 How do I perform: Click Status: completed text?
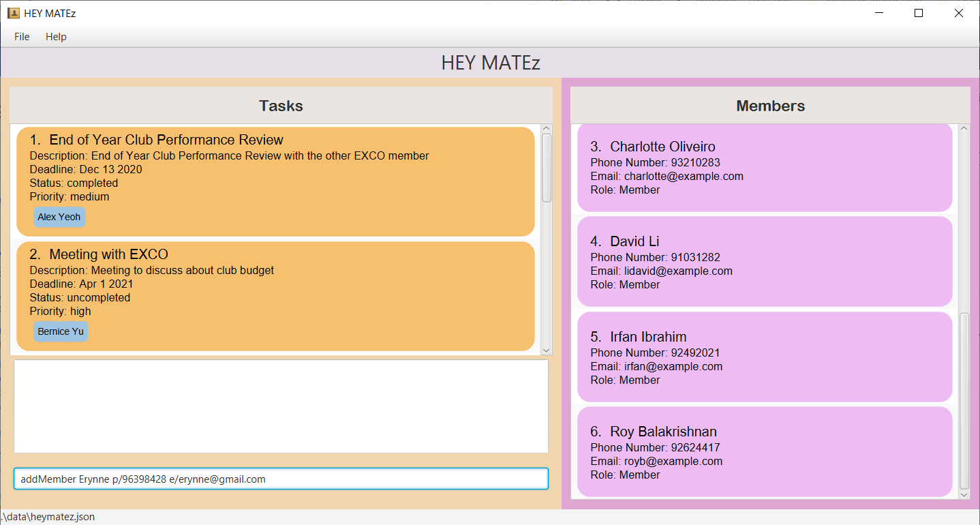[x=74, y=183]
